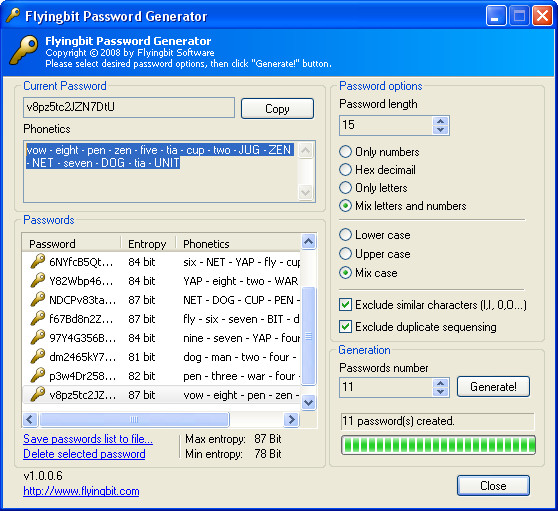
Task: Open the www.flyingbit.com link
Action: 81,491
